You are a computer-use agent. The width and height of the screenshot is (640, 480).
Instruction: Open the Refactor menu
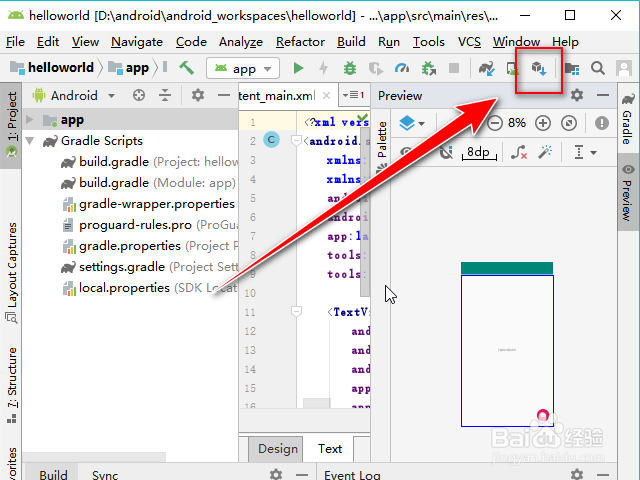(x=300, y=42)
